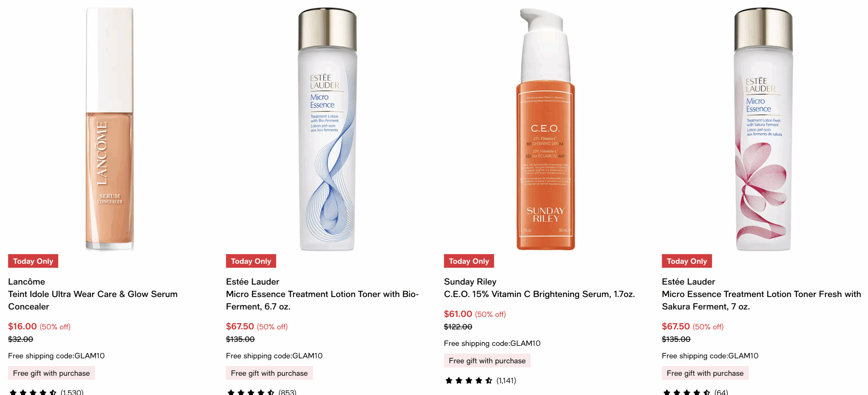The width and height of the screenshot is (868, 395).
Task: Click Free gift with purchase under Bio-Ferment toner
Action: point(269,373)
